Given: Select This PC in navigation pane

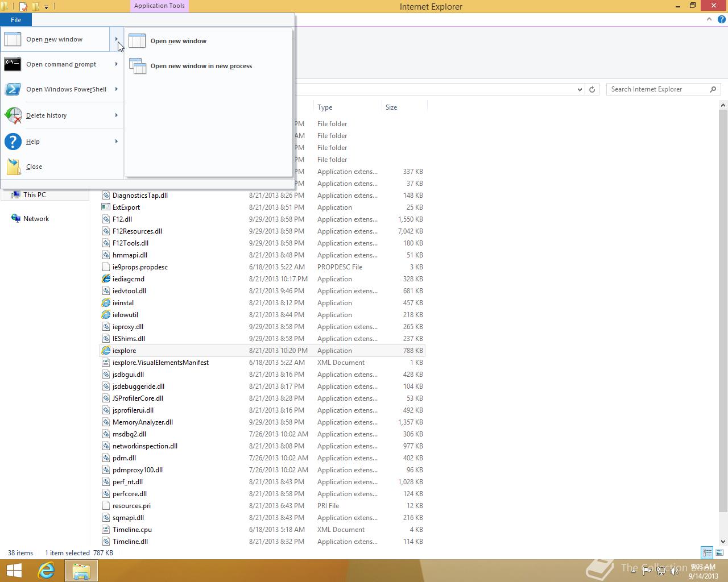Looking at the screenshot, I should point(35,194).
